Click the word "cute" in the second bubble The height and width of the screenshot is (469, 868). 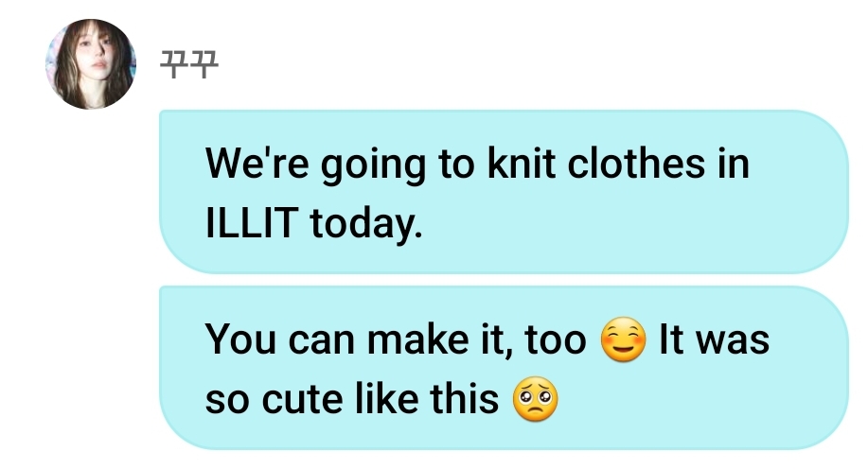[x=302, y=399]
